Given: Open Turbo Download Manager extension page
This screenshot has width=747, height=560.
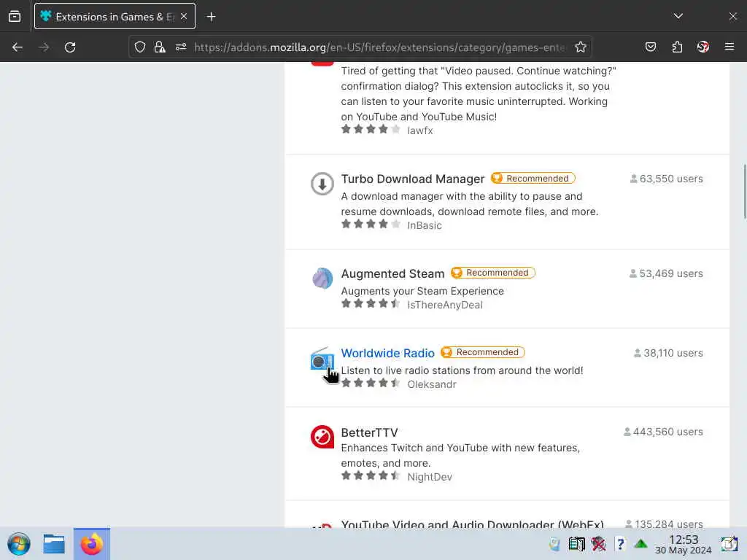Looking at the screenshot, I should pos(413,179).
